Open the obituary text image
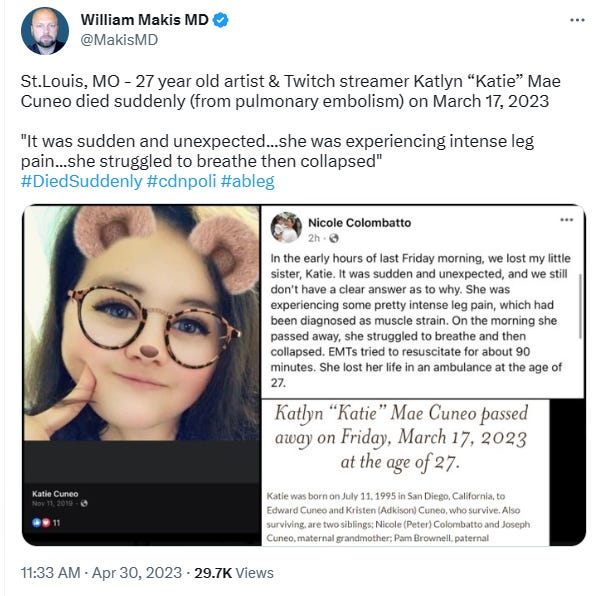The image size is (603, 596). click(405, 472)
